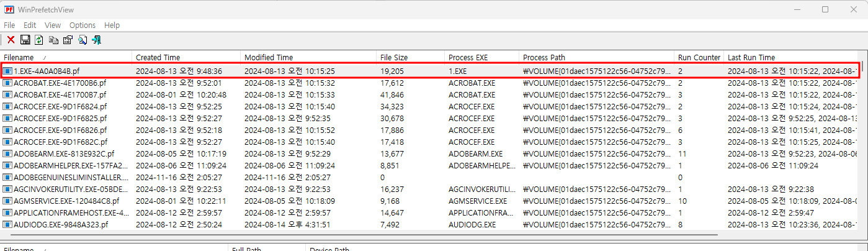Click file icon of ACROBAT.EXE-4E1700B7.pf row
868x251 pixels.
pos(7,94)
